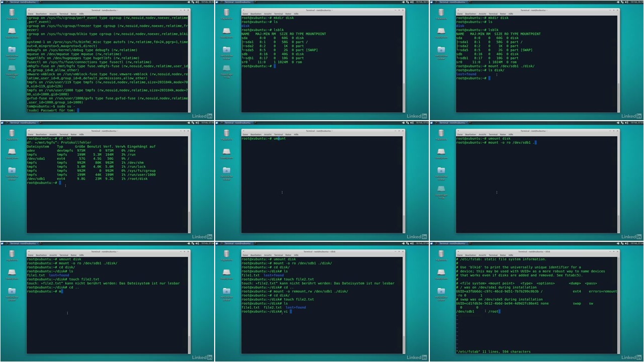Open Papierkorb icon beside the lone umount terminal
This screenshot has width=644, height=362.
(x=226, y=134)
